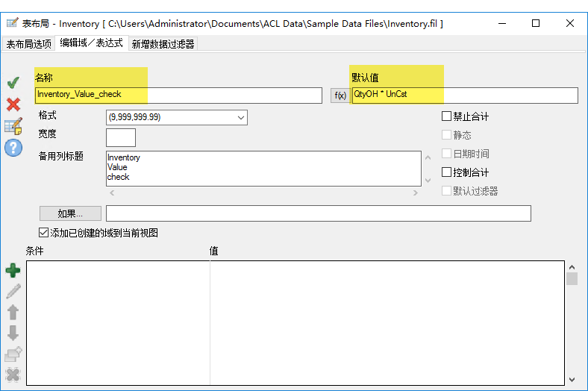Click the 默认值 default value field
Image resolution: width=588 pixels, height=391 pixels.
click(464, 95)
